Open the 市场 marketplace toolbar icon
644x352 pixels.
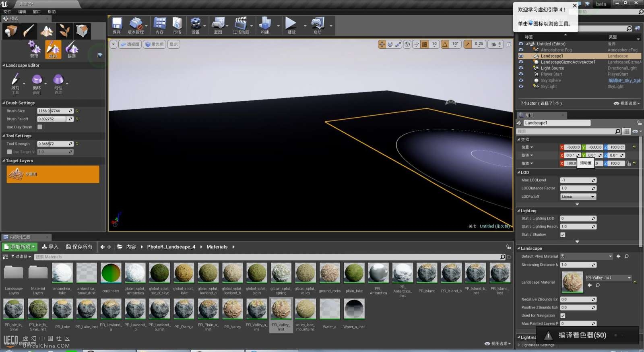coord(177,26)
